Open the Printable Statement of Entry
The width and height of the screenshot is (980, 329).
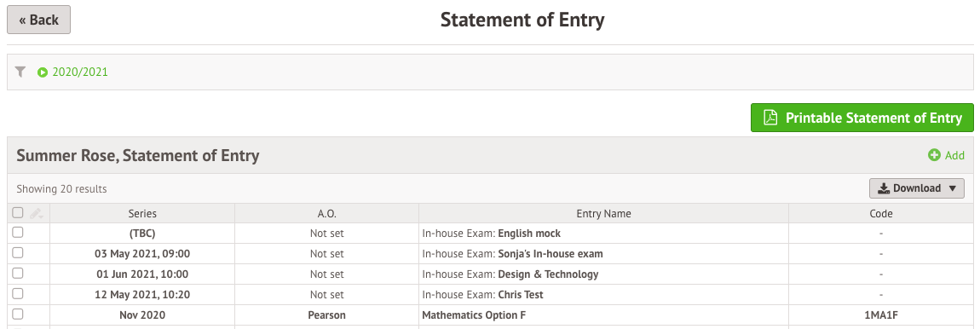click(x=862, y=118)
